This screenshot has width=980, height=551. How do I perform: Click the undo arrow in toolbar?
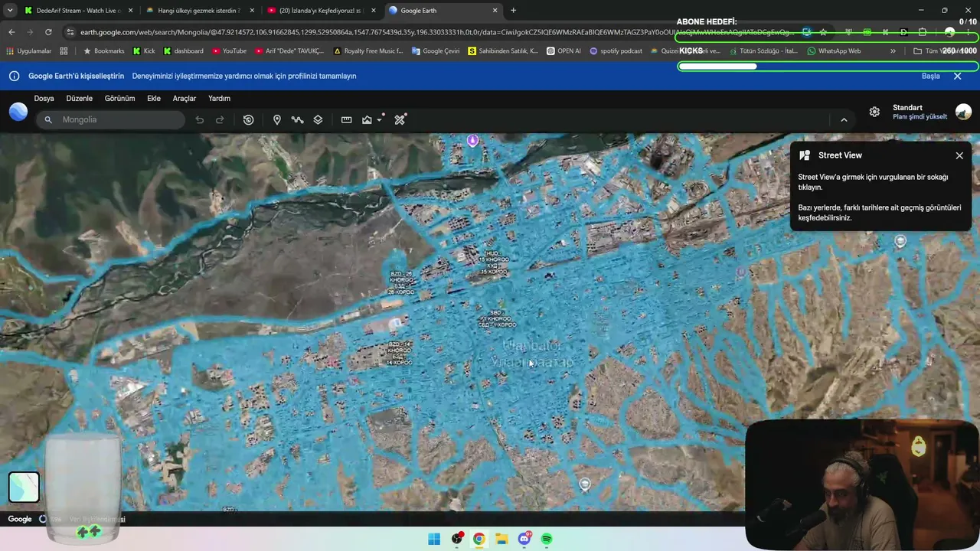click(200, 119)
